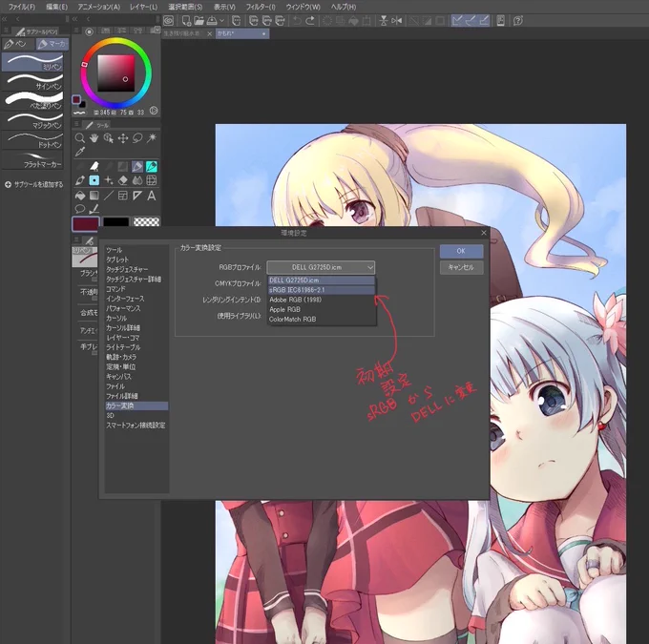Switch to the かもれ* document tab
649x644 pixels.
(242, 33)
